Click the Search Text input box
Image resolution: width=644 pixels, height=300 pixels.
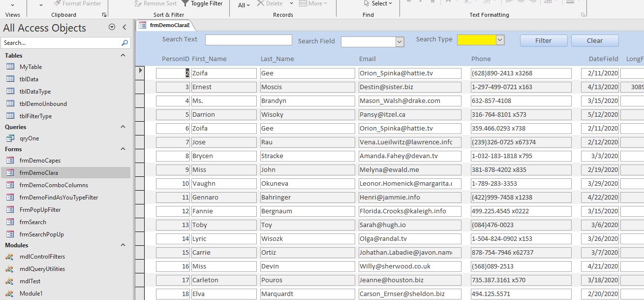click(248, 40)
